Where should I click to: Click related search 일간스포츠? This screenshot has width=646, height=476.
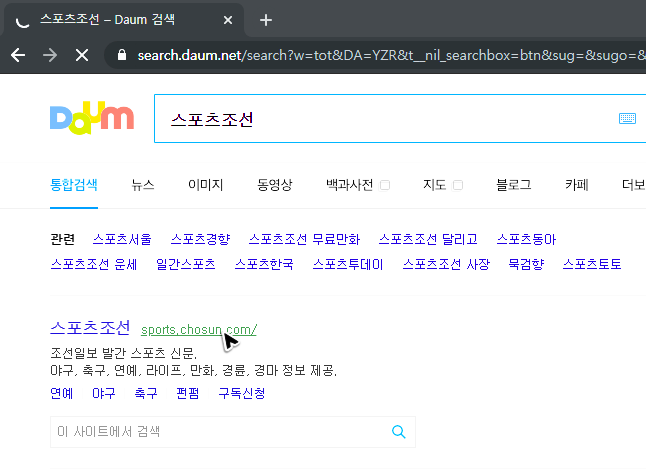[x=186, y=264]
